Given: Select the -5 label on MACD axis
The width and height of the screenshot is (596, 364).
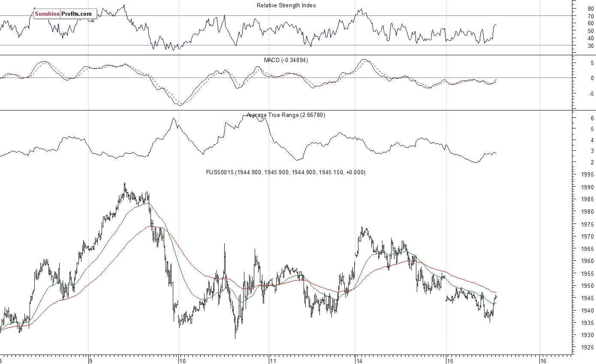Looking at the screenshot, I should (591, 94).
